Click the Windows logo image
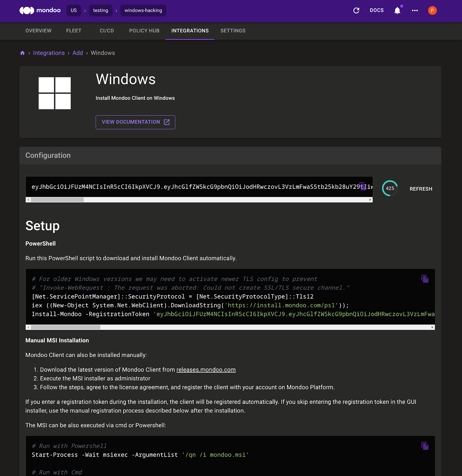 pyautogui.click(x=55, y=93)
